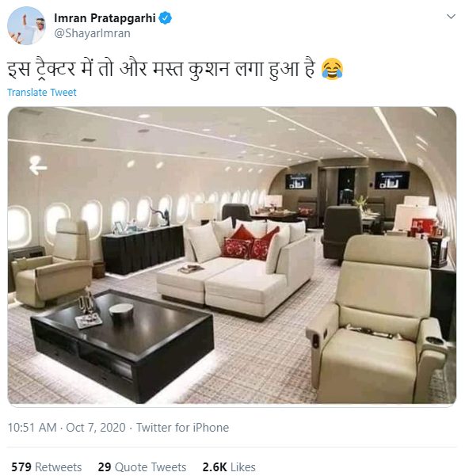The height and width of the screenshot is (476, 465).
Task: Click the black coffee table in photo
Action: (x=123, y=344)
